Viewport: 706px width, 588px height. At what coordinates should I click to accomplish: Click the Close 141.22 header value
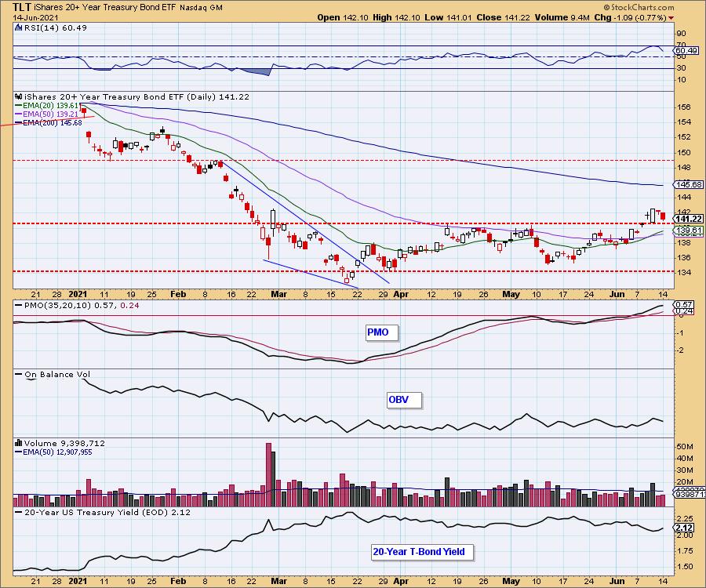[x=504, y=17]
